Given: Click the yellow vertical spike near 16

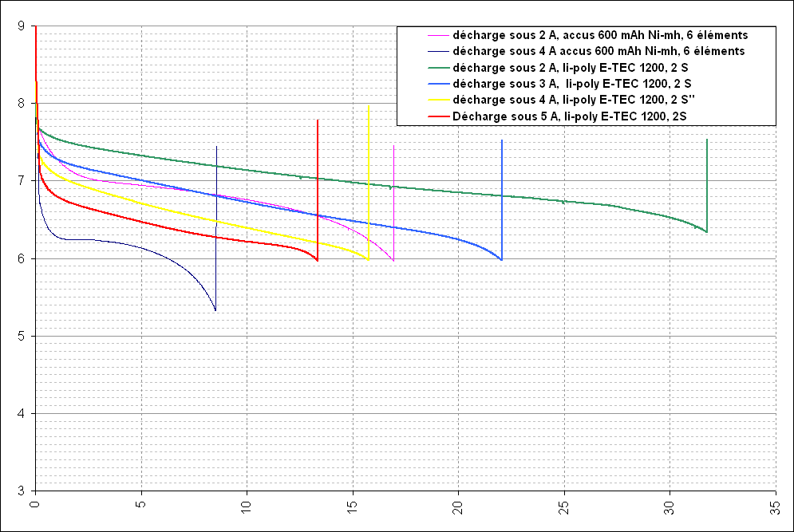Looking at the screenshot, I should coord(369,175).
